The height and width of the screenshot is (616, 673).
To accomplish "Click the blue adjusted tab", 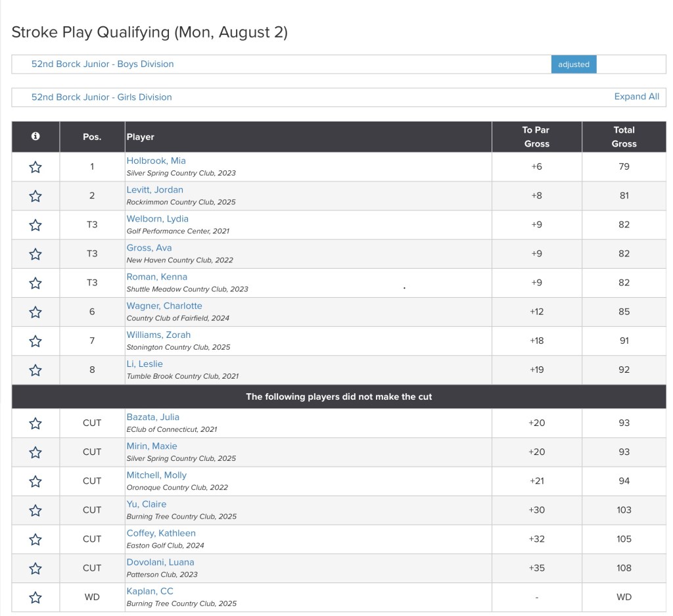I will [x=573, y=64].
